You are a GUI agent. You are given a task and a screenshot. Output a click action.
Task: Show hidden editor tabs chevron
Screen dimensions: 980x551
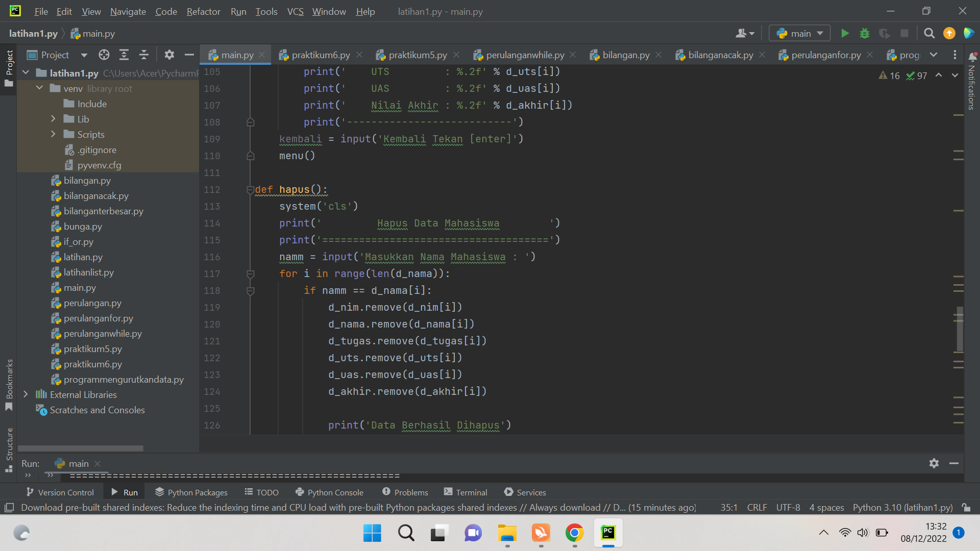click(934, 55)
